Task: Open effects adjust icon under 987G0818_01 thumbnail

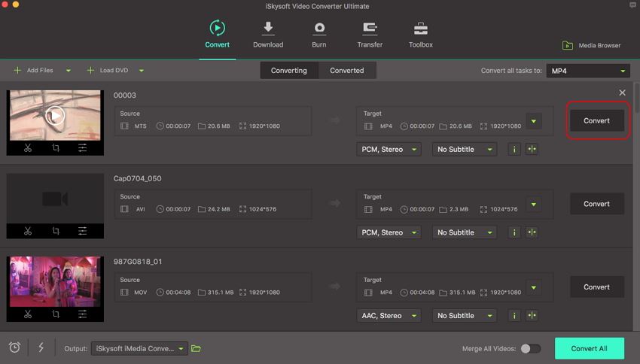Action: pyautogui.click(x=82, y=314)
